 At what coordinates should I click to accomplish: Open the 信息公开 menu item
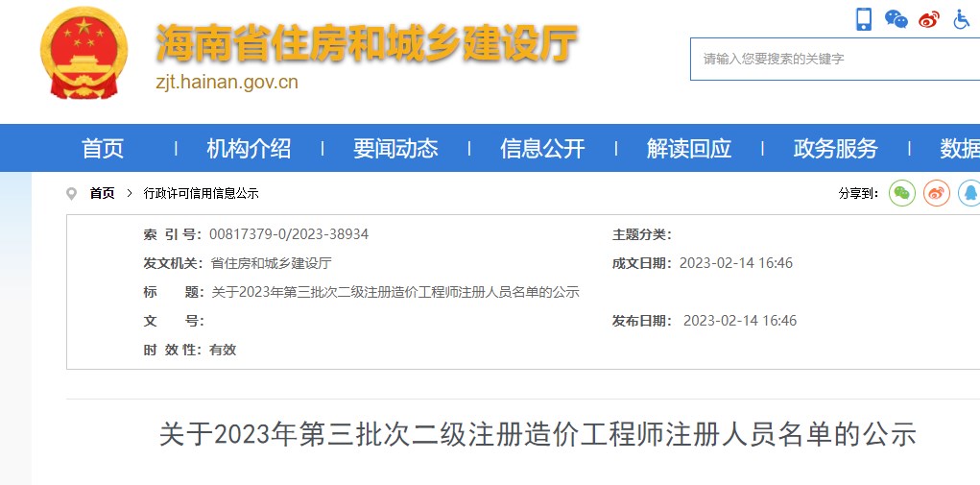(542, 149)
